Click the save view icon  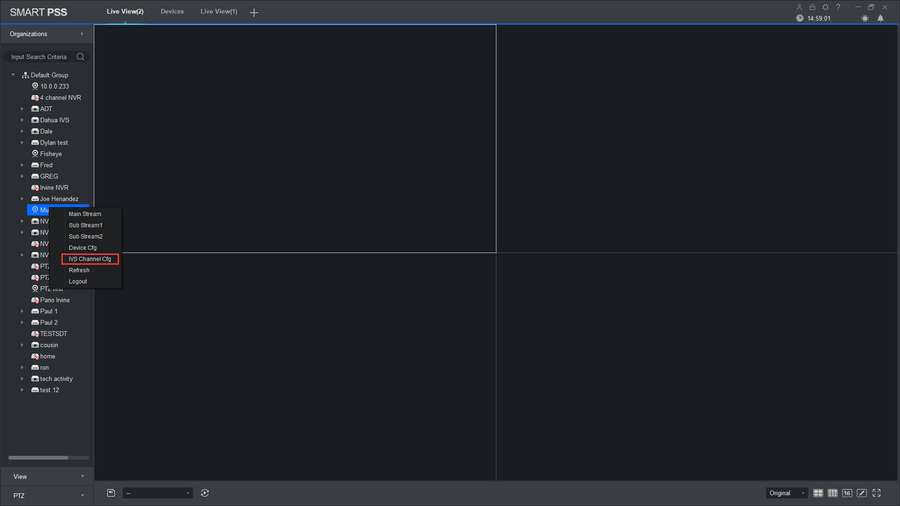[111, 493]
